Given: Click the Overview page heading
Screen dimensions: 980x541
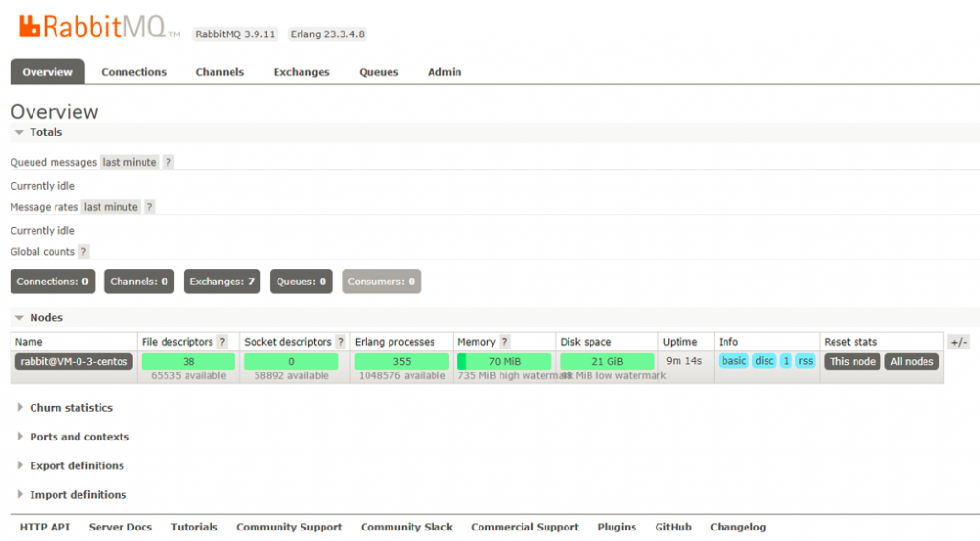Looking at the screenshot, I should 55,112.
